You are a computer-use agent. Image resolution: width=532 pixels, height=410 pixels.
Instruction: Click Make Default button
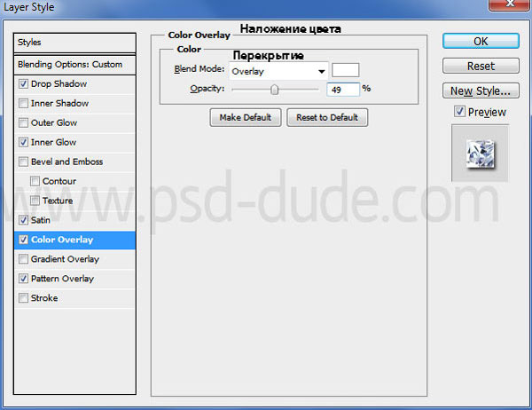(246, 118)
